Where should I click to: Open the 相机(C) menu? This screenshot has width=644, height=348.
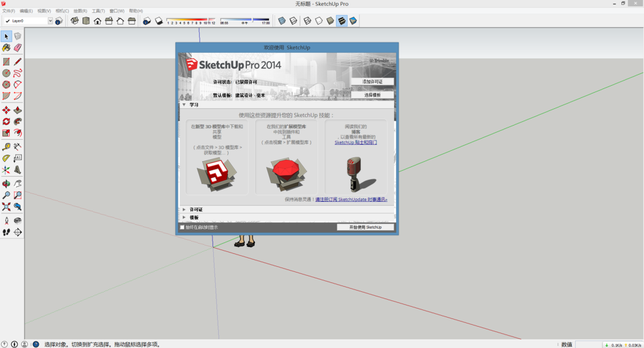(62, 11)
